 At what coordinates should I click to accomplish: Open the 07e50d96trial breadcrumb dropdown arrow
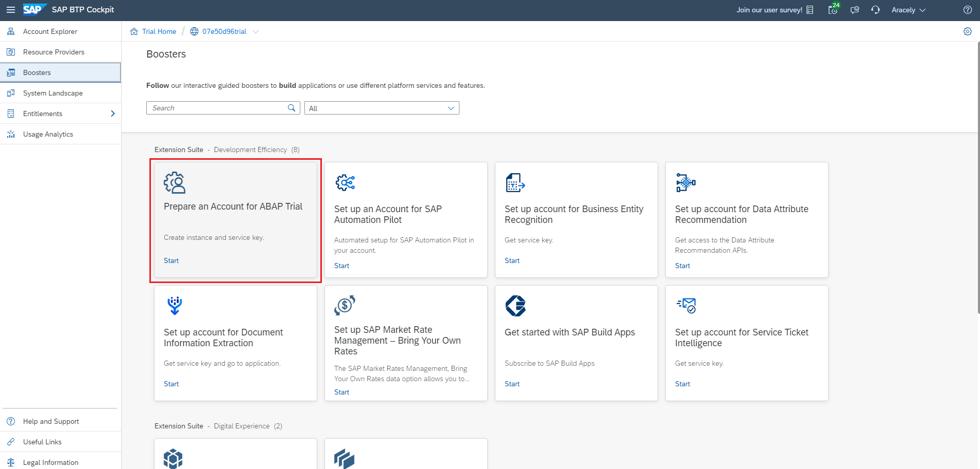256,31
